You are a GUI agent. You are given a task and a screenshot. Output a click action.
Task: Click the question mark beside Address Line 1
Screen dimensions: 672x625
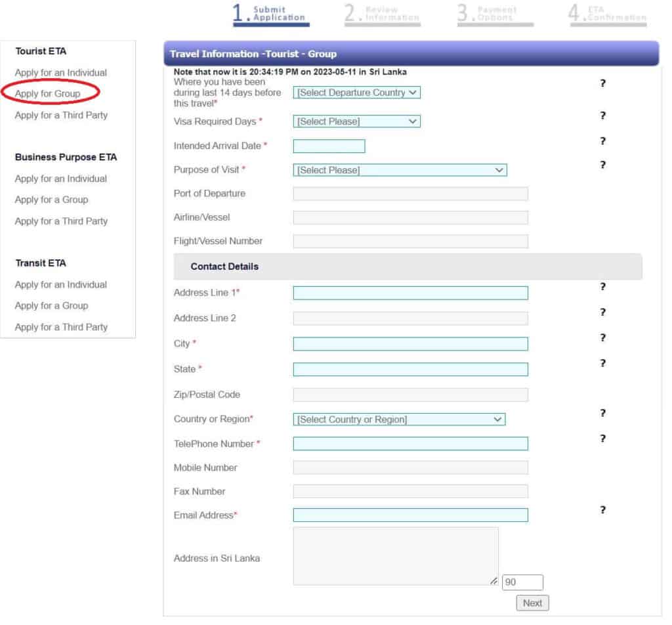[x=602, y=287]
